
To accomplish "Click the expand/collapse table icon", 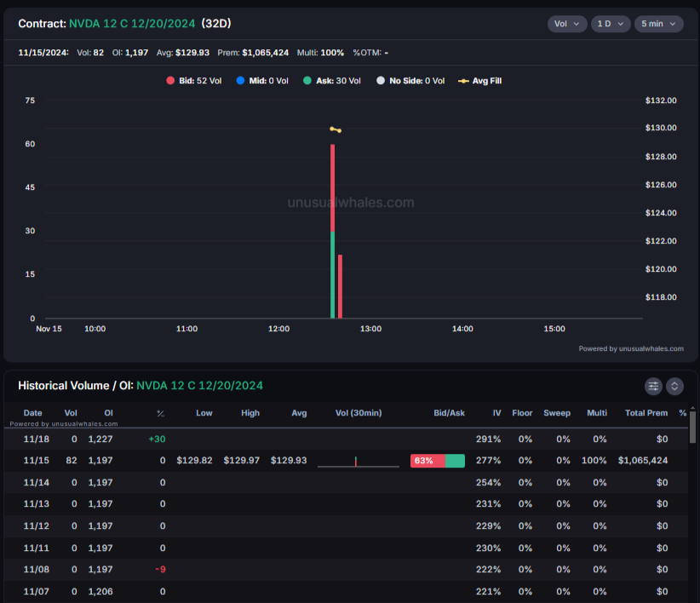I will pyautogui.click(x=674, y=386).
